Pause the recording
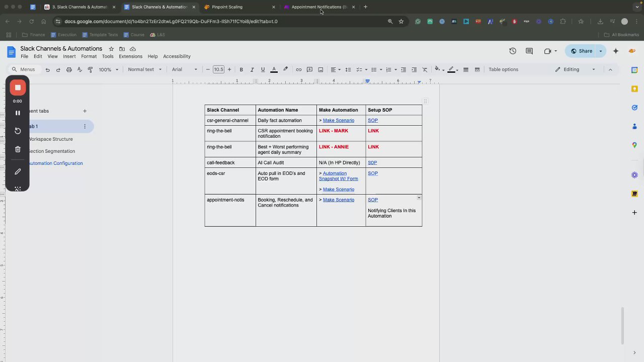Image resolution: width=644 pixels, height=362 pixels. pos(18,113)
